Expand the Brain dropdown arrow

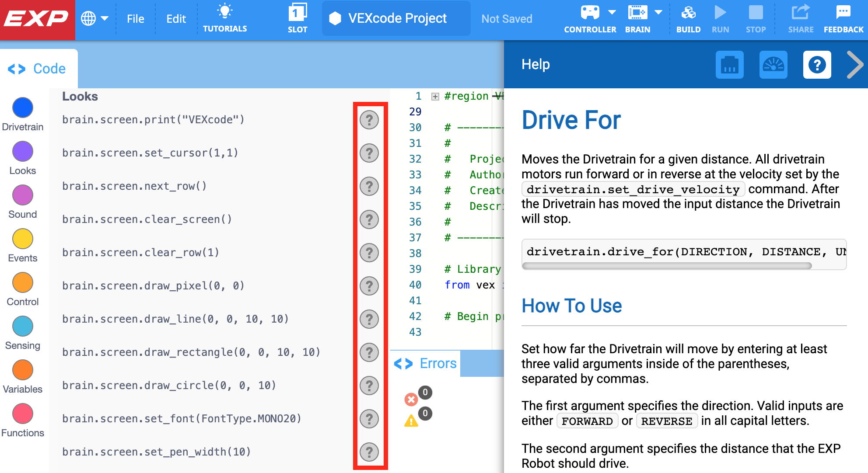[x=658, y=12]
